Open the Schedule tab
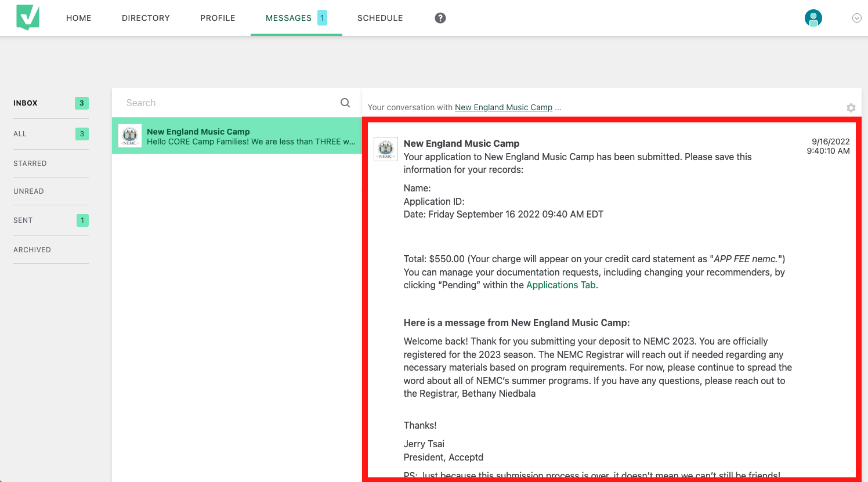868x482 pixels. click(380, 18)
